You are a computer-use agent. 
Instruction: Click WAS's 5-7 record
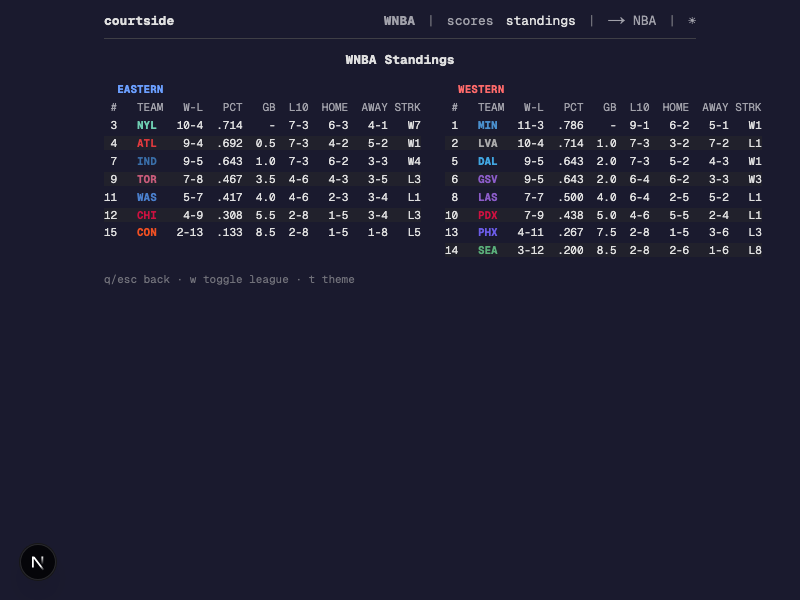[x=193, y=197]
